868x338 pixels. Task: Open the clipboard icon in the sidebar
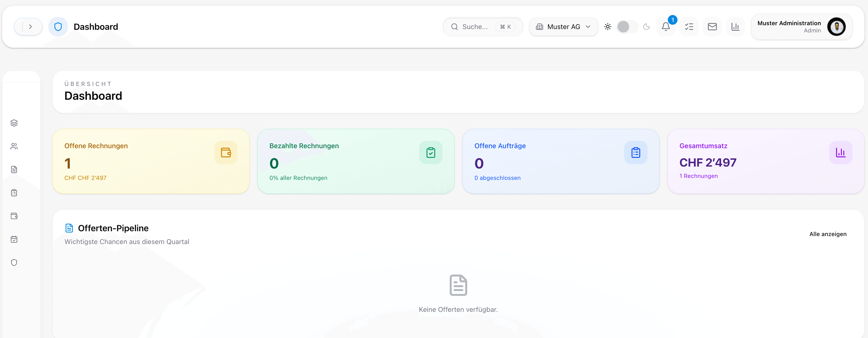click(14, 192)
